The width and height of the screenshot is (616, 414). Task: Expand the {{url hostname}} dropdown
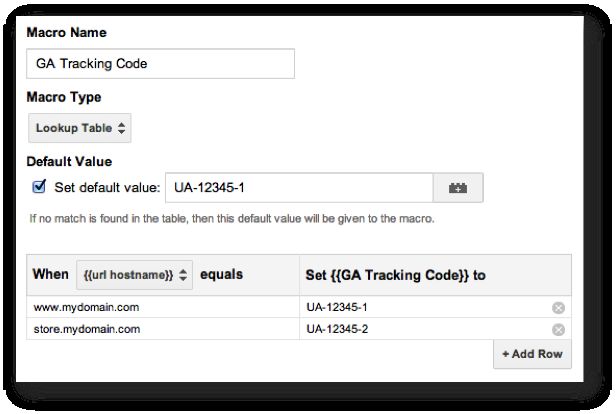coord(134,275)
